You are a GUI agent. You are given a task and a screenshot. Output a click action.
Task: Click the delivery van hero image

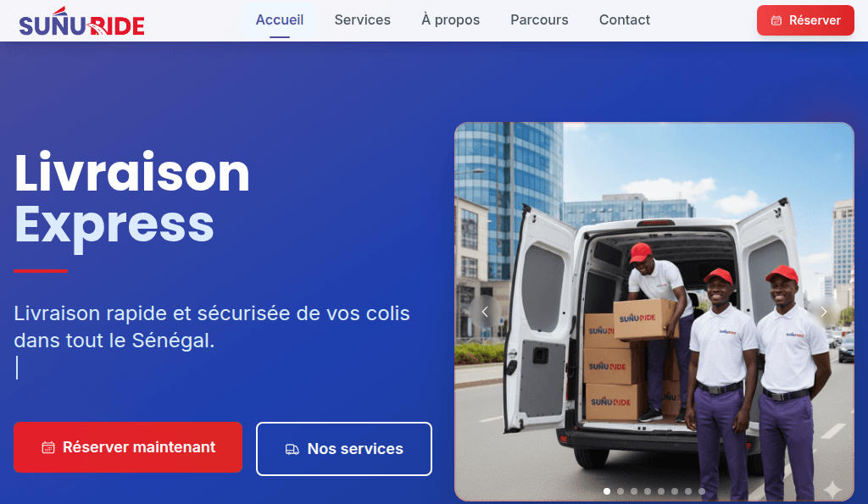pyautogui.click(x=654, y=312)
